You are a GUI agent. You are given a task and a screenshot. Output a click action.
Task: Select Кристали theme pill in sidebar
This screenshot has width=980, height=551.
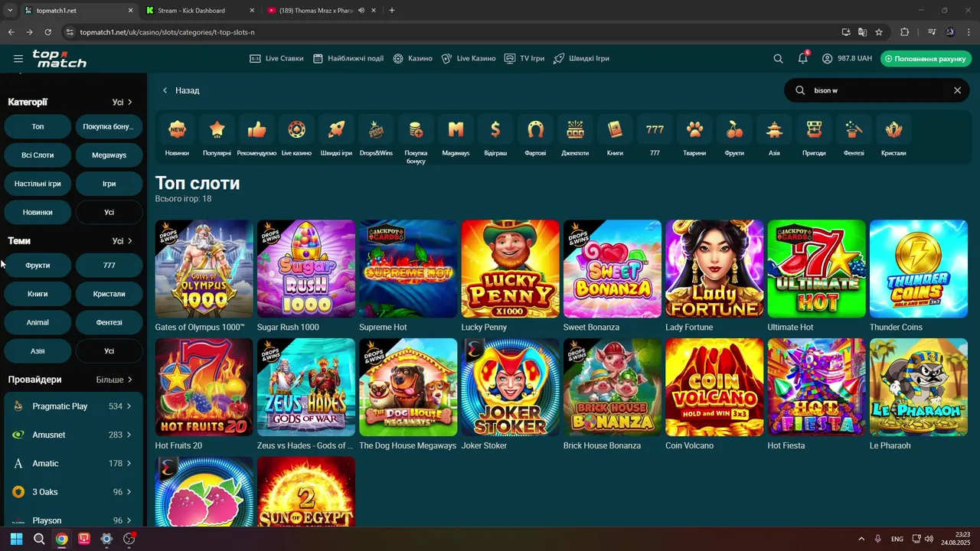tap(109, 294)
